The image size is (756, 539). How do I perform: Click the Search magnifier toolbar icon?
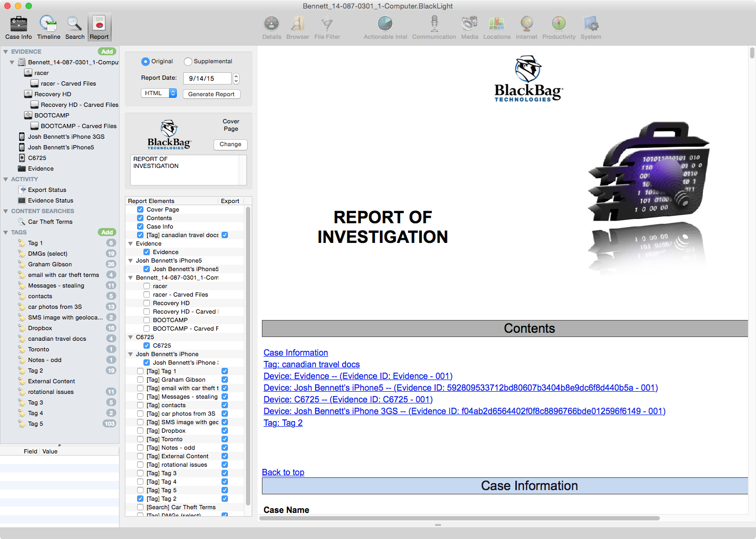pyautogui.click(x=74, y=24)
